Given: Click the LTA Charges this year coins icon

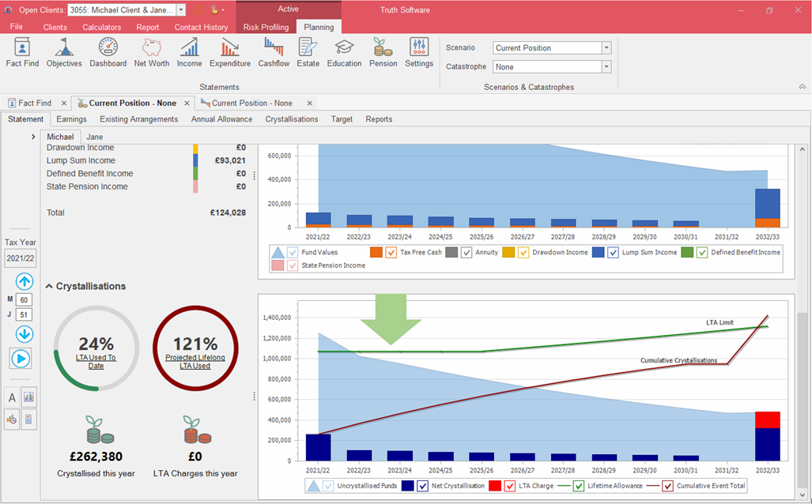Looking at the screenshot, I should [197, 430].
